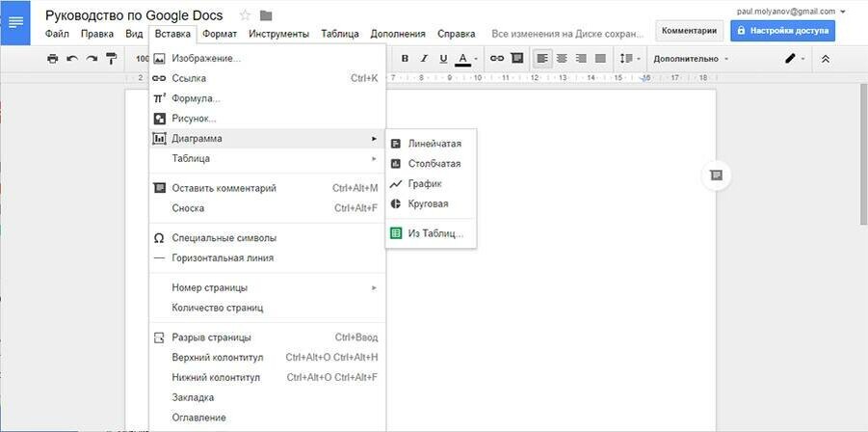This screenshot has width=868, height=432.
Task: Pick the Столбчатая column chart option
Action: pos(431,163)
